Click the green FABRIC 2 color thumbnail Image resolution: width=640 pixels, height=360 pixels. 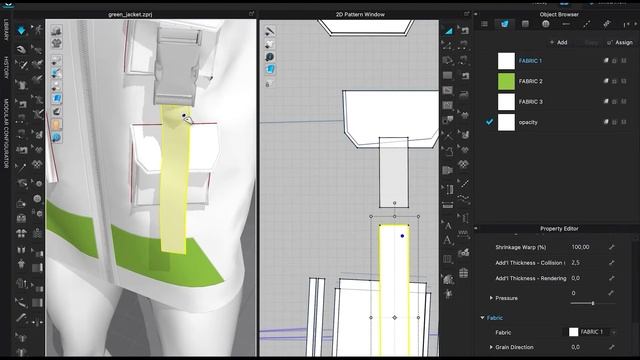pos(506,81)
